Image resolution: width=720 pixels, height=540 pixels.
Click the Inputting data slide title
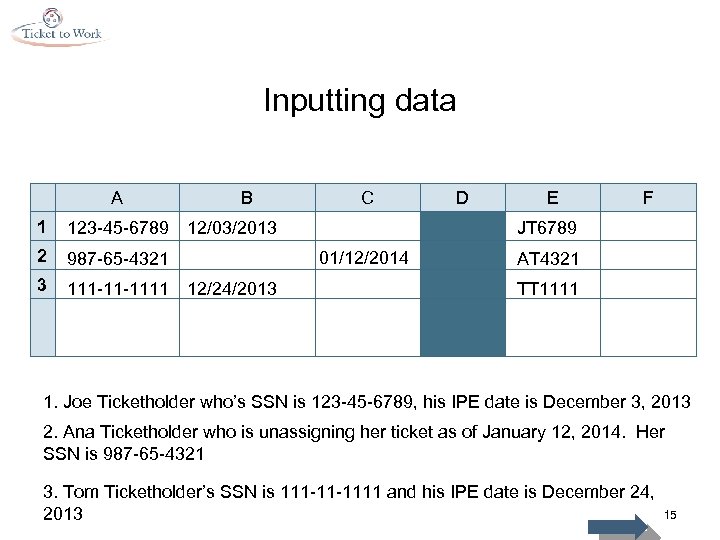[x=359, y=101]
